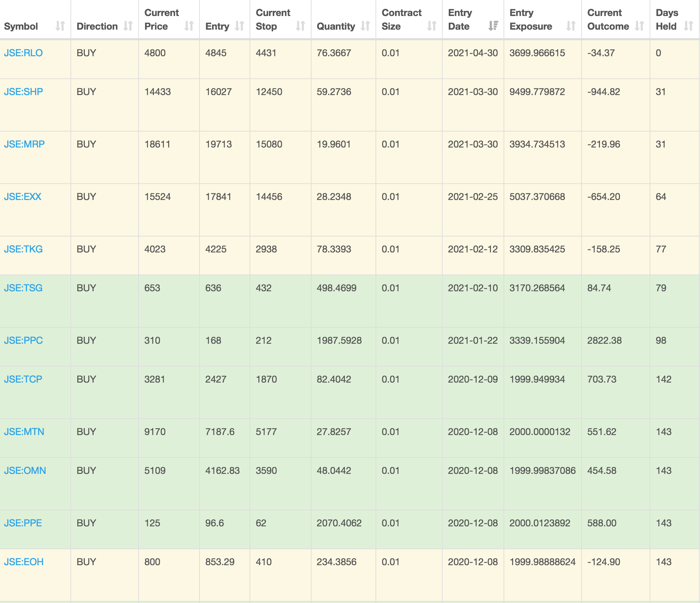
Task: Click the Days Held header label
Action: coord(667,19)
